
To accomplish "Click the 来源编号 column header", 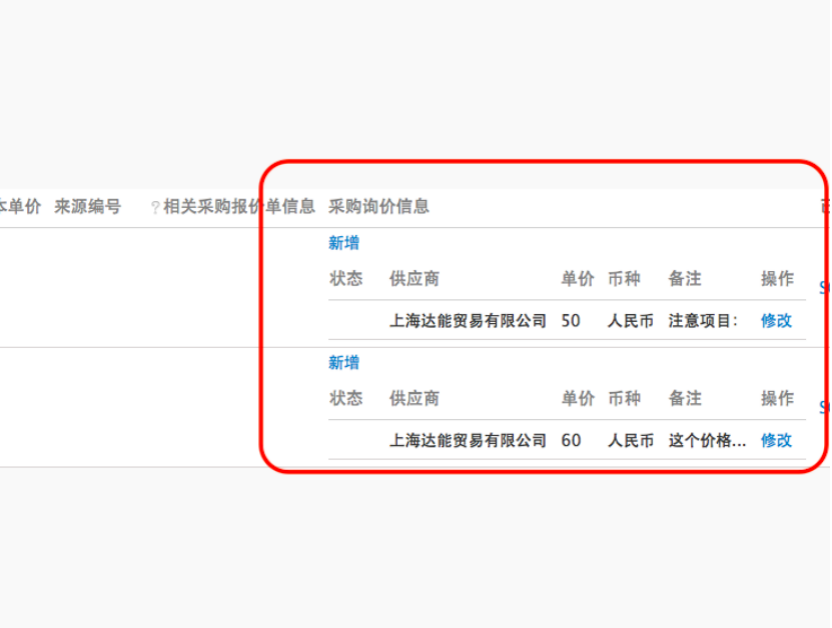I will [x=87, y=207].
